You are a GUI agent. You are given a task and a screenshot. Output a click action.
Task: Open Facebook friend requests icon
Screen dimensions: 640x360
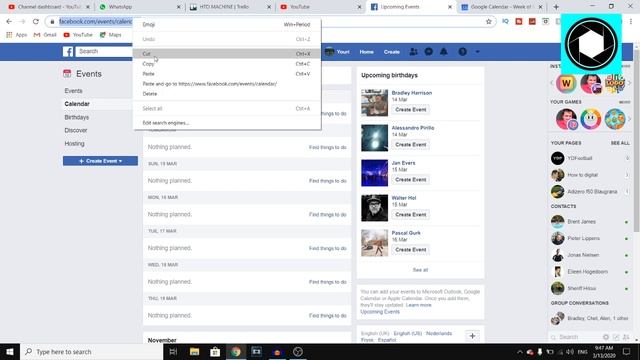click(413, 52)
